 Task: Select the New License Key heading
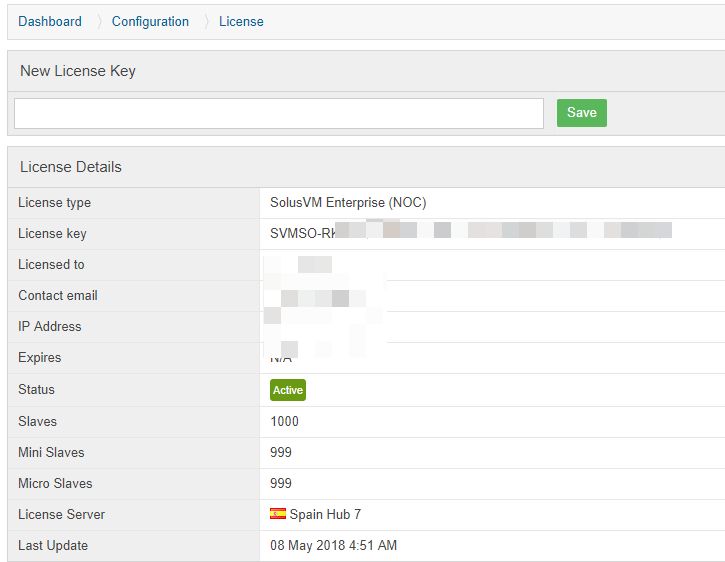(78, 71)
